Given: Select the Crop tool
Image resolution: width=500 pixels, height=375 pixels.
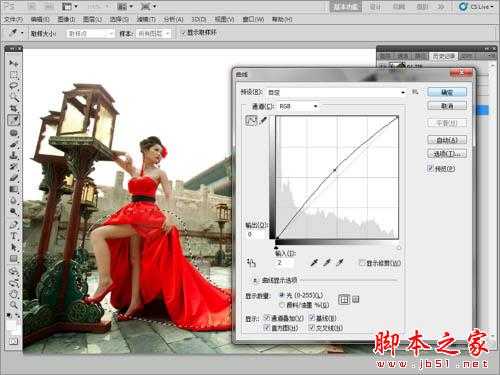Looking at the screenshot, I should 14,108.
